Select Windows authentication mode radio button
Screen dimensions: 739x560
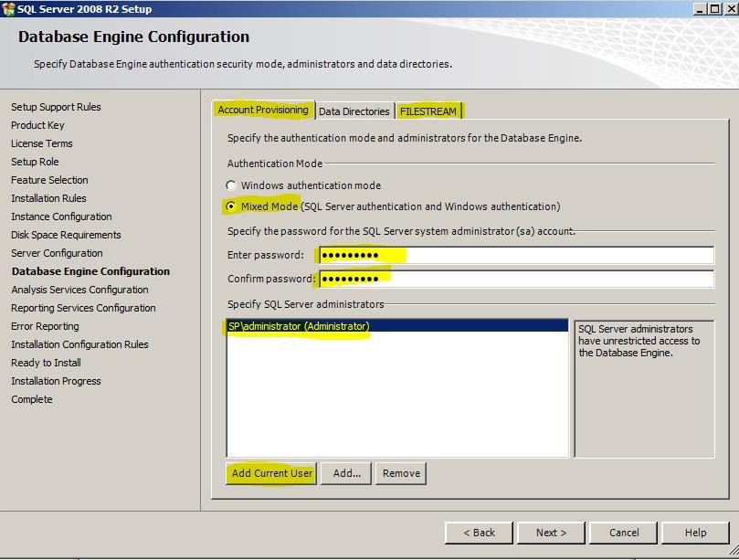tap(230, 185)
